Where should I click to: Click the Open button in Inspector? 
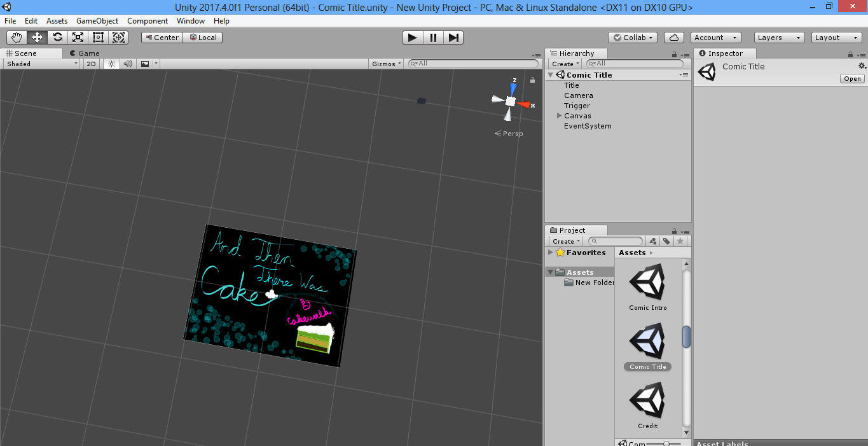coord(852,79)
